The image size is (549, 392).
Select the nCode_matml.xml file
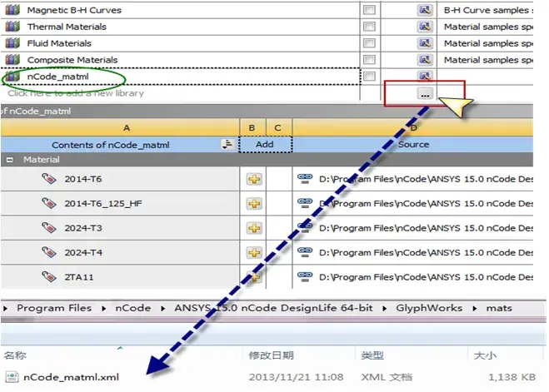click(71, 377)
